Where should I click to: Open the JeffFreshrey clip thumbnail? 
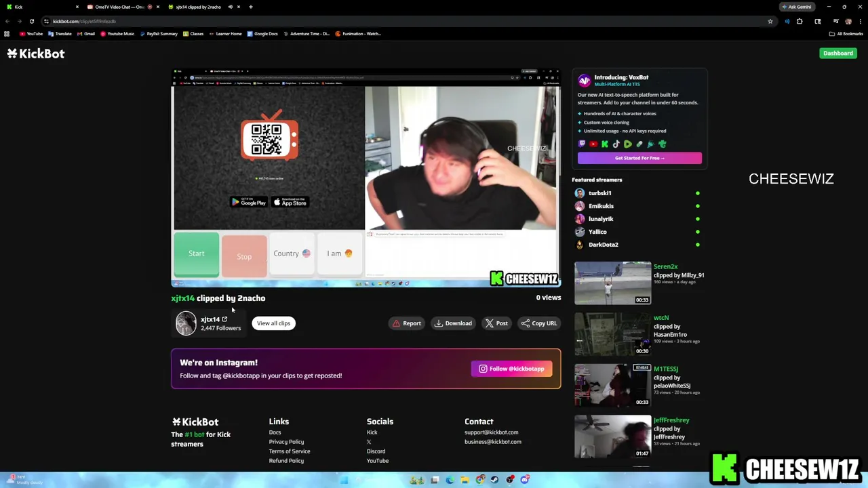[x=612, y=437]
